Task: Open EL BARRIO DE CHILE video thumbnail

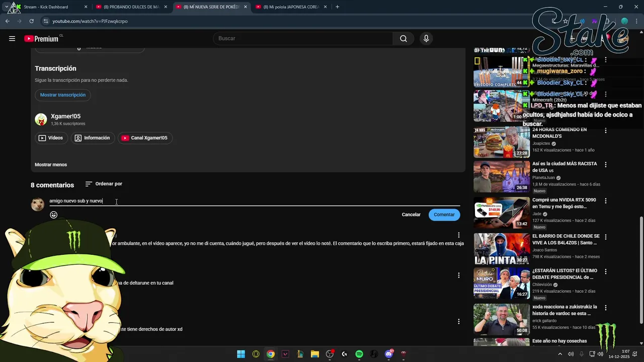Action: pos(501,249)
